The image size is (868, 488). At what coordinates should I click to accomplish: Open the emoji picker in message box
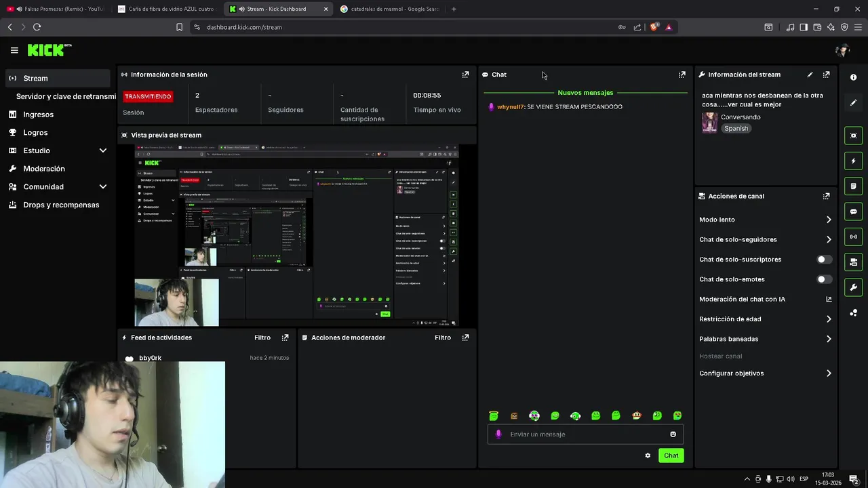tap(673, 434)
